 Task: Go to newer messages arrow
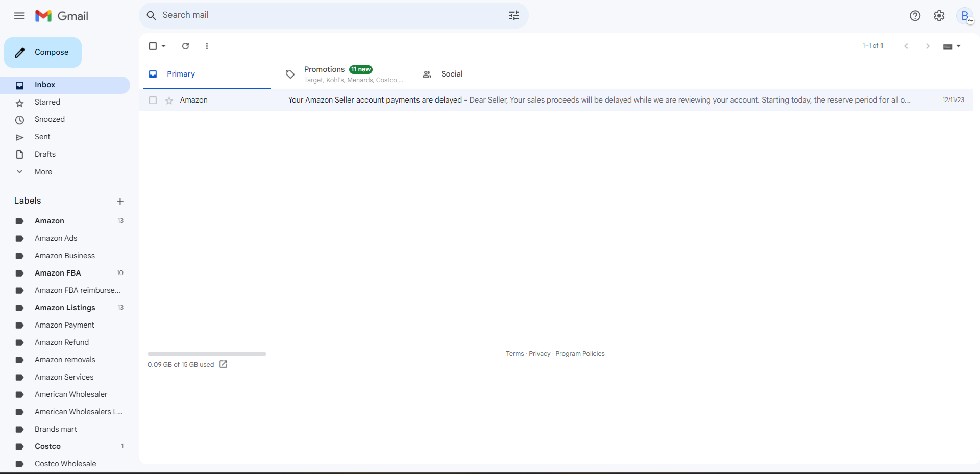[x=906, y=46]
